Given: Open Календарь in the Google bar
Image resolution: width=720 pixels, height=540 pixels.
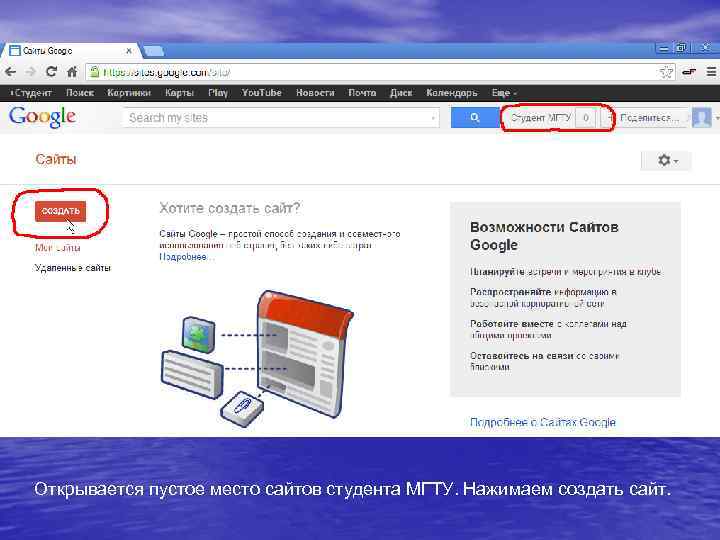Looking at the screenshot, I should point(452,93).
